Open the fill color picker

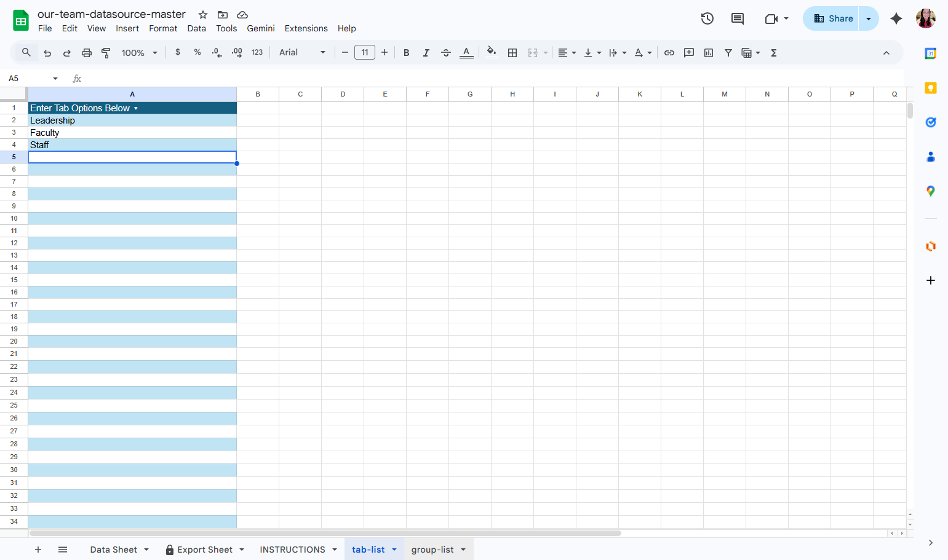pos(491,52)
